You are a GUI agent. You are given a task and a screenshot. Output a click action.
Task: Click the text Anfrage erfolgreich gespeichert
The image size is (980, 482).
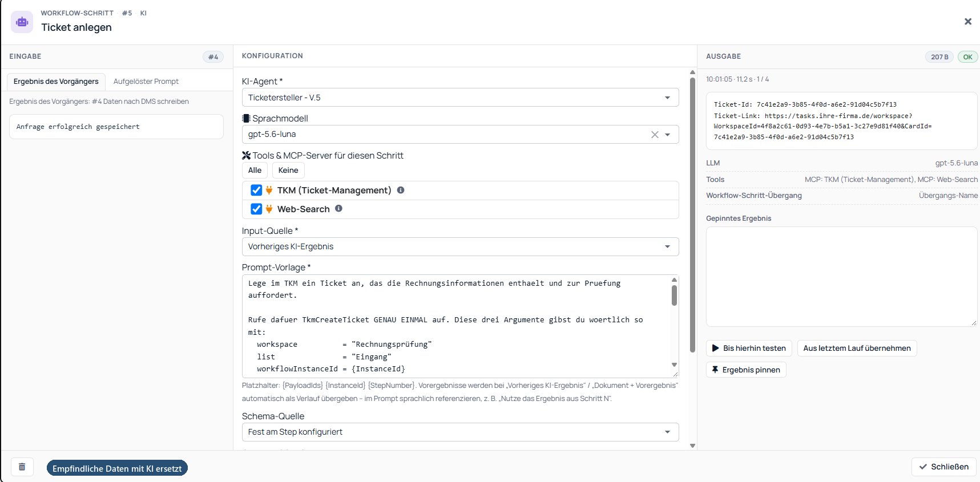click(x=78, y=127)
